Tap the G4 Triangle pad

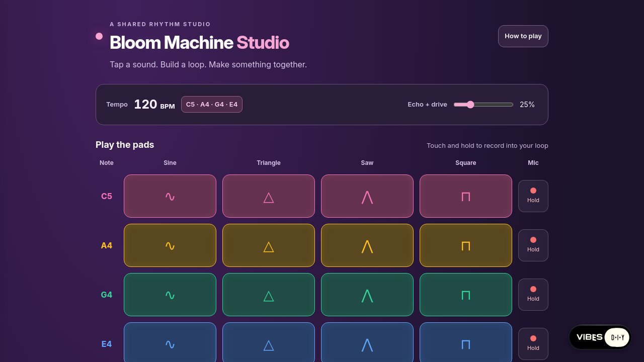pyautogui.click(x=269, y=295)
